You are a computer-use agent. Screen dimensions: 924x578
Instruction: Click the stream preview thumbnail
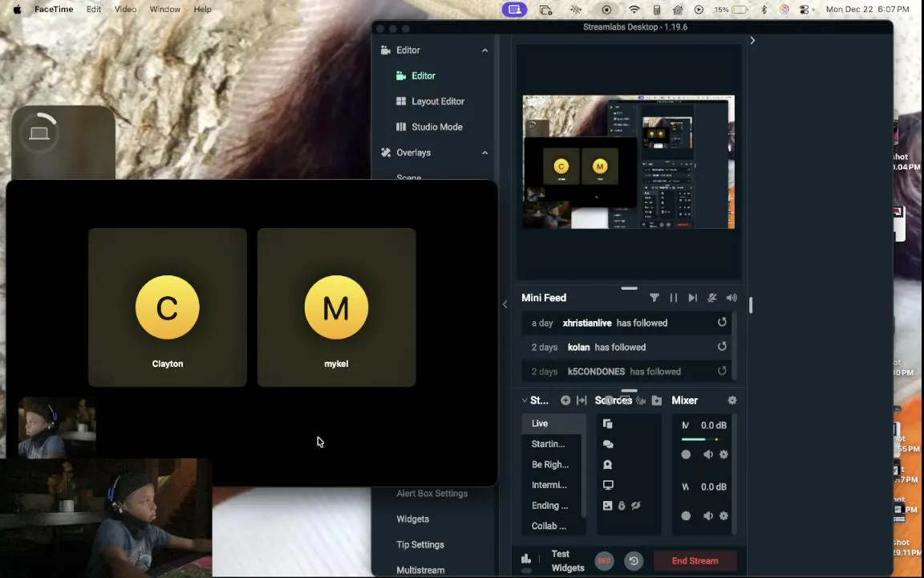[x=629, y=162]
